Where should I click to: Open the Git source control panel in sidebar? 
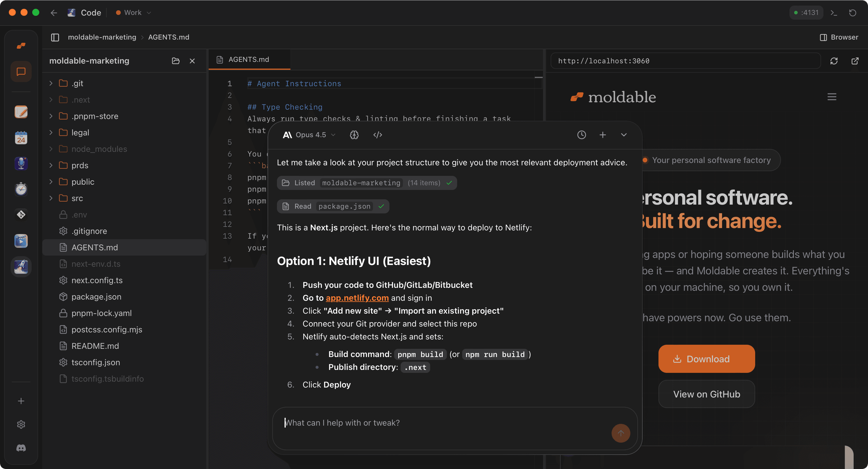point(21,215)
